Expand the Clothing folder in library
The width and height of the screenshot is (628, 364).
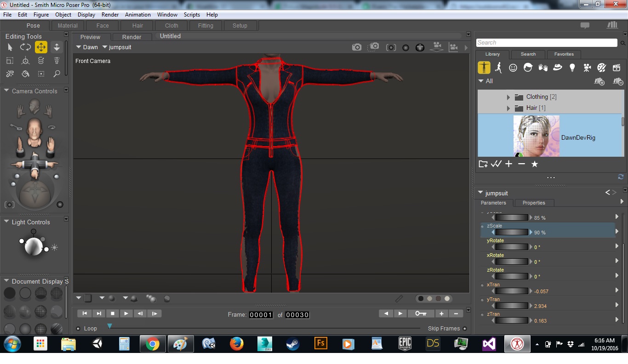[x=508, y=97]
